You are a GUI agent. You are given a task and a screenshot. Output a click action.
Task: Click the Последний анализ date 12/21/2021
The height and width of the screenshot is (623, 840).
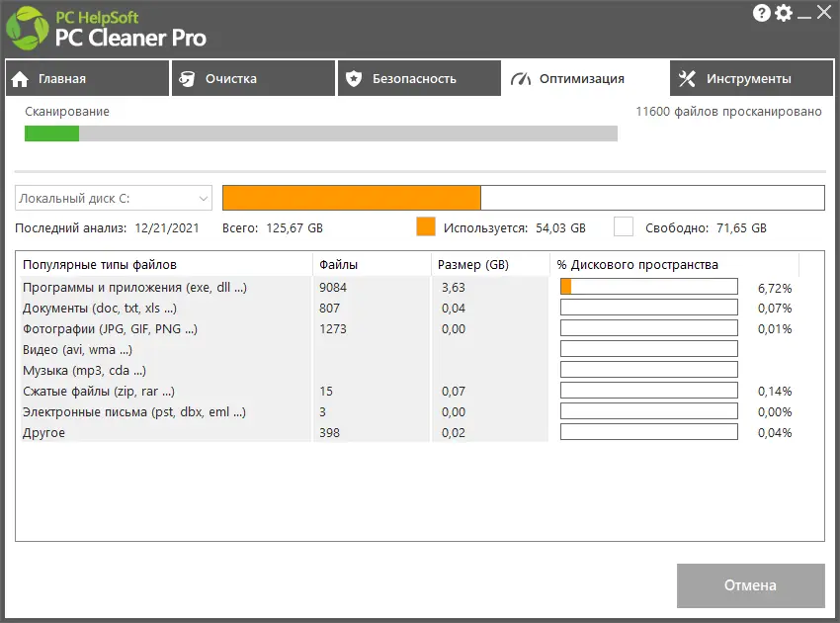pyautogui.click(x=167, y=227)
